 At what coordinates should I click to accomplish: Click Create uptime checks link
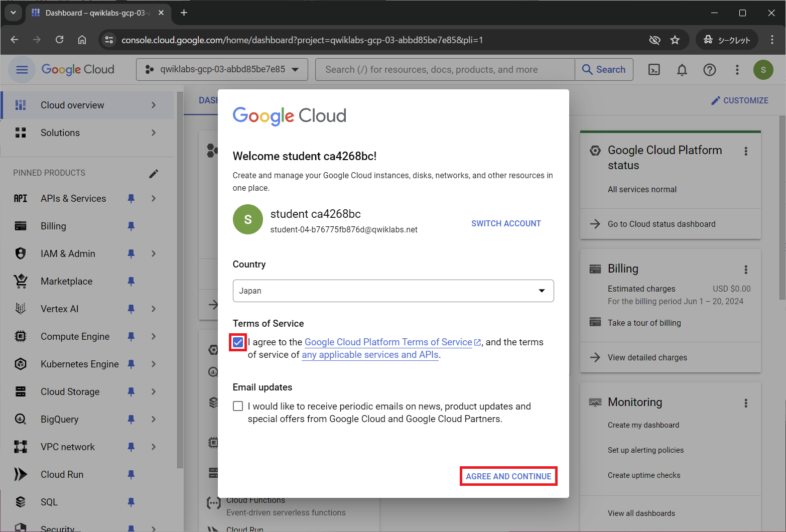tap(644, 475)
